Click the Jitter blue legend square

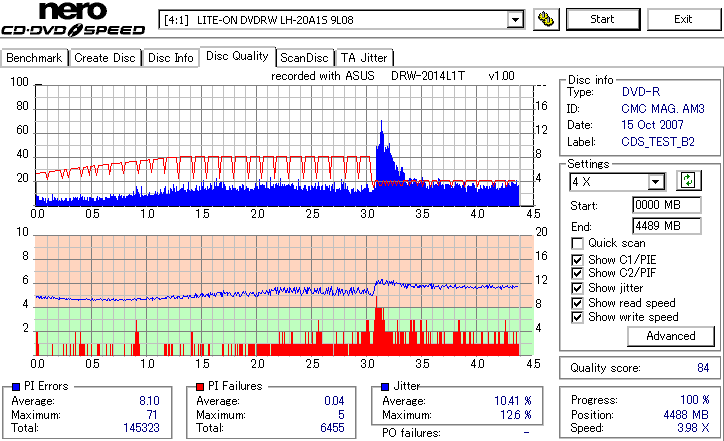tap(385, 387)
